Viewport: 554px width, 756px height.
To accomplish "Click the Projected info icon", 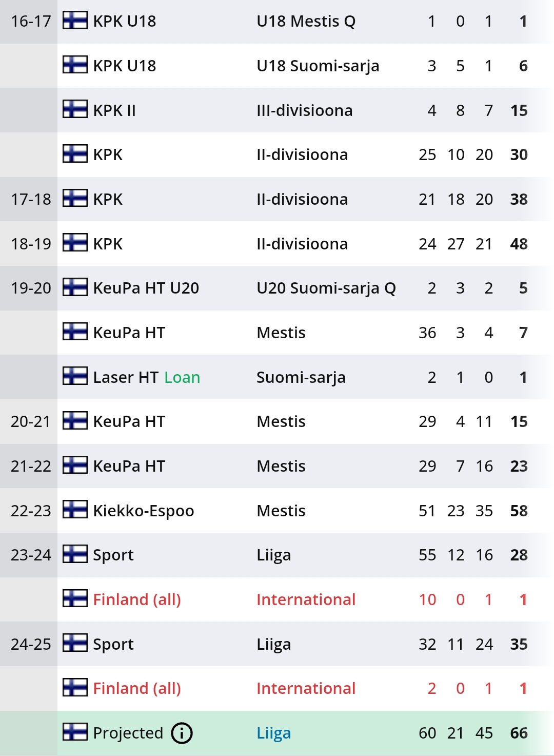I will tap(182, 733).
